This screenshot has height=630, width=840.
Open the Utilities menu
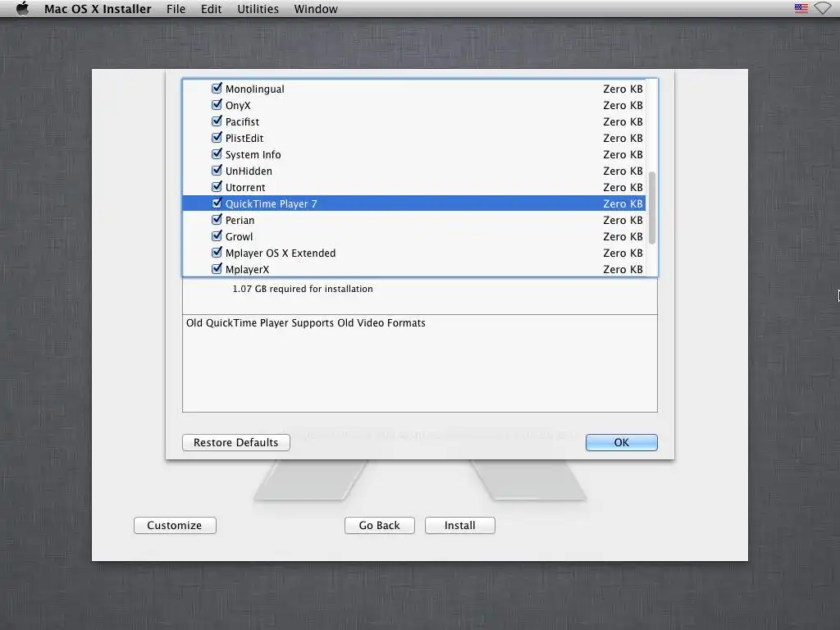tap(258, 9)
